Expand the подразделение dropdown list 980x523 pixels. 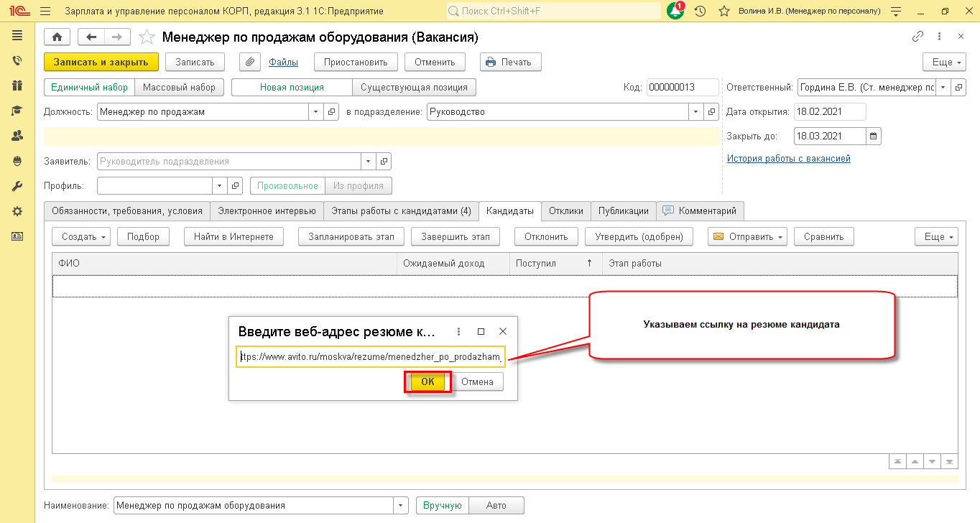pos(696,112)
